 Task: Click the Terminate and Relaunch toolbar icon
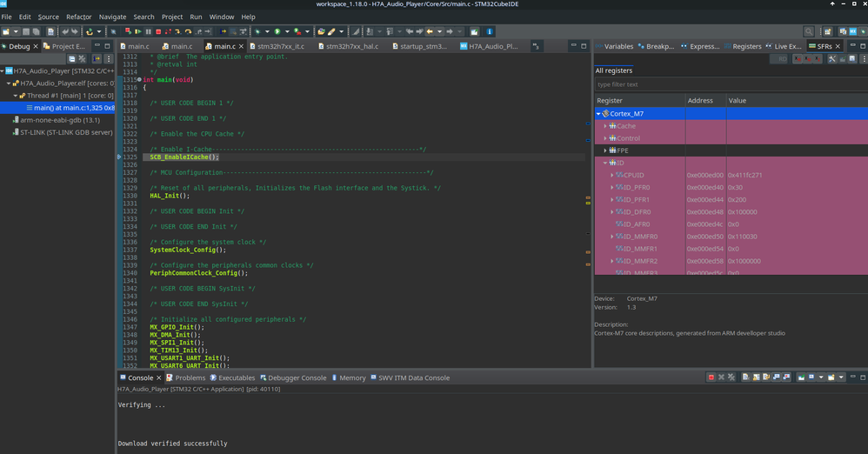point(128,31)
